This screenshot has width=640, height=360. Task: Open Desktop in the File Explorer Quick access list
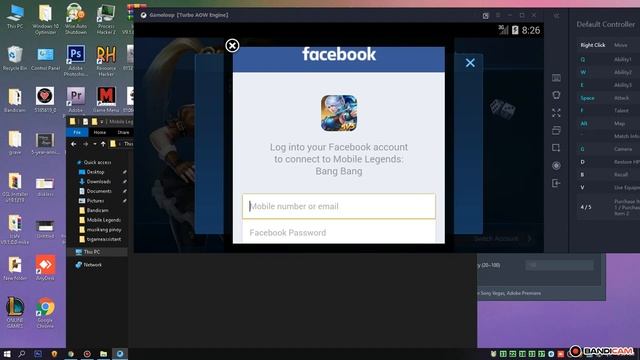pos(96,172)
